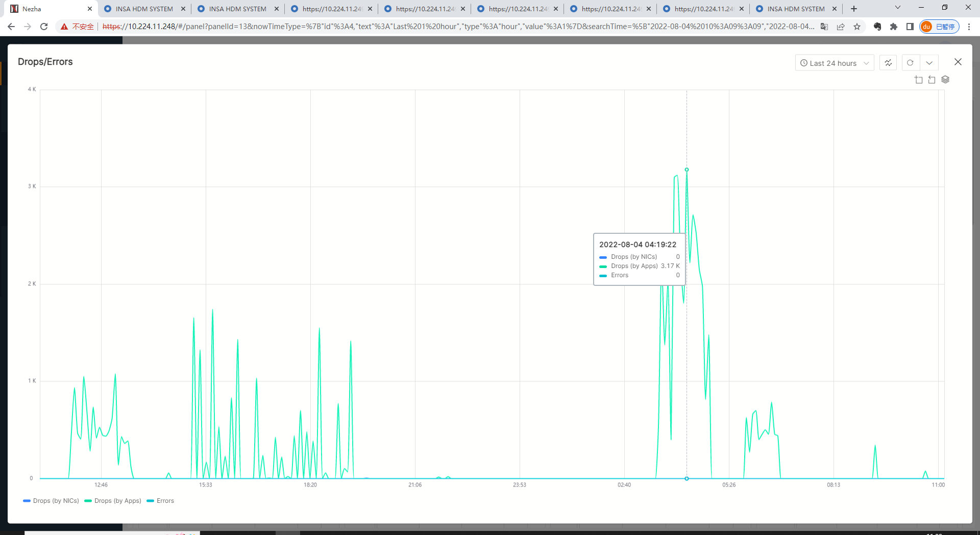Open the Chrome extensions puzzle icon
Viewport: 980px width, 535px height.
(894, 27)
